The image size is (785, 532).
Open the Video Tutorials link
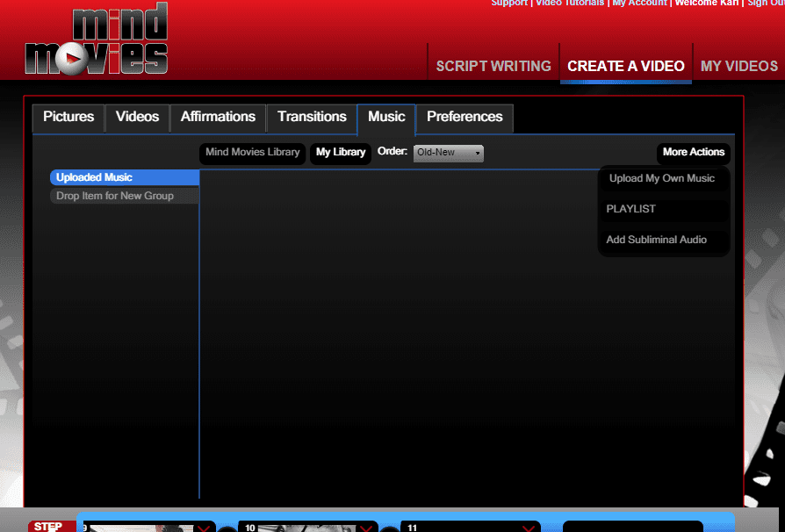coord(570,3)
